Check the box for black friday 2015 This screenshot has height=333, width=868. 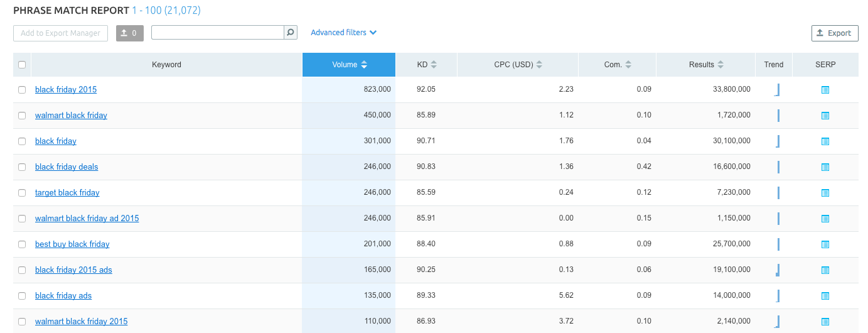tap(22, 90)
